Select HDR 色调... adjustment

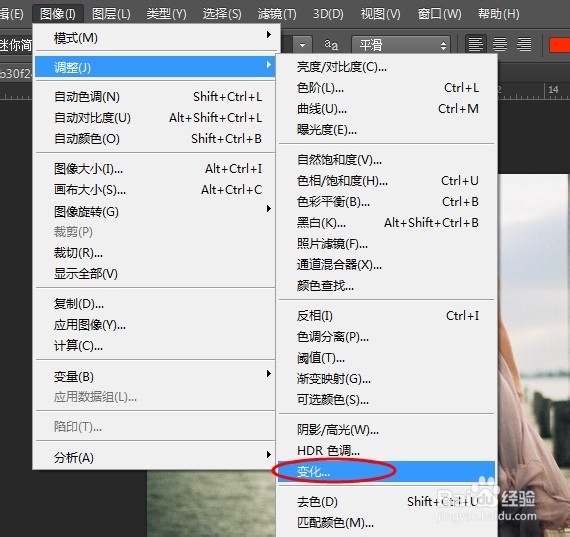tap(386, 451)
